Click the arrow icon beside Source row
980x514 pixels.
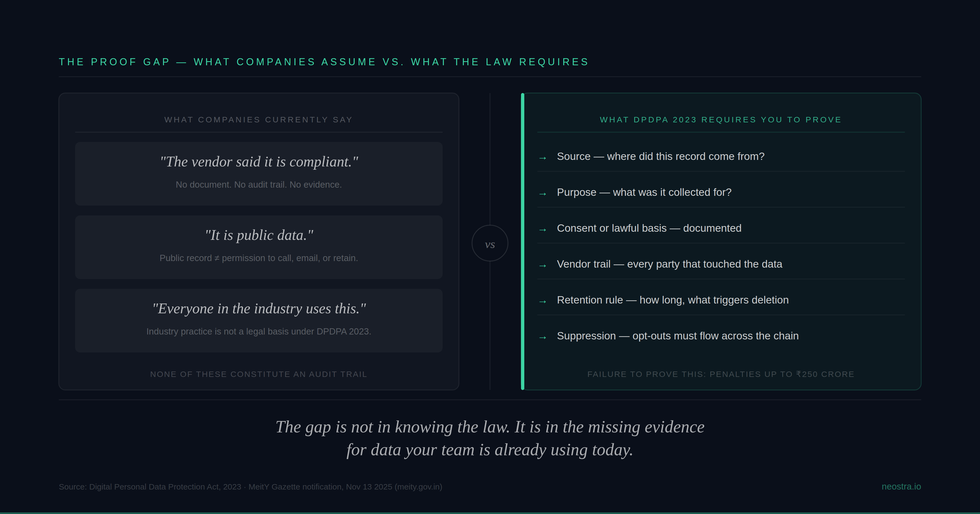tap(543, 158)
